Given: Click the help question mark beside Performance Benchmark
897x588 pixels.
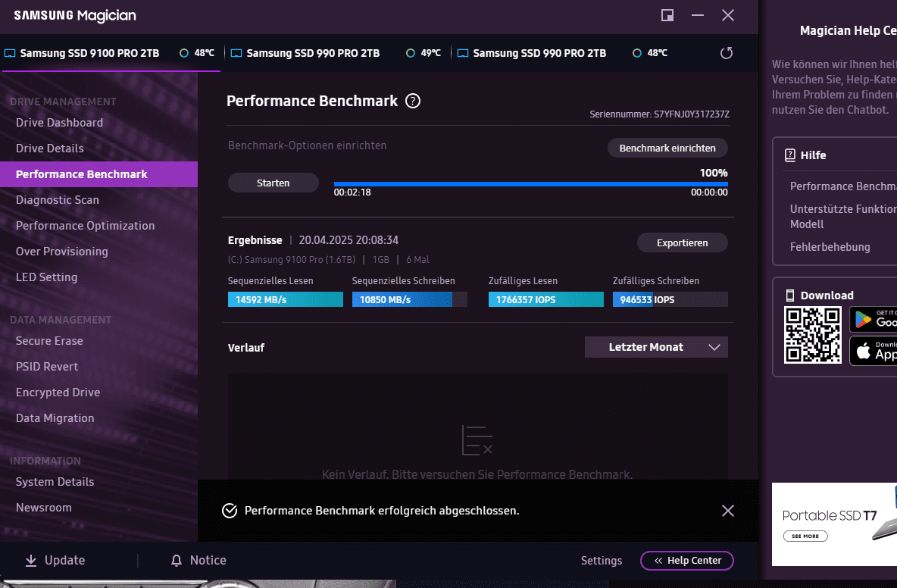Looking at the screenshot, I should pos(412,102).
